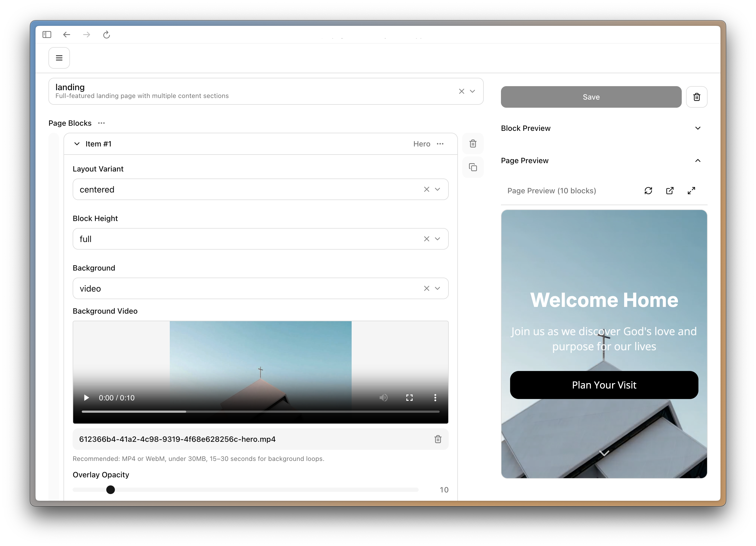Open the Hero block options menu

440,143
